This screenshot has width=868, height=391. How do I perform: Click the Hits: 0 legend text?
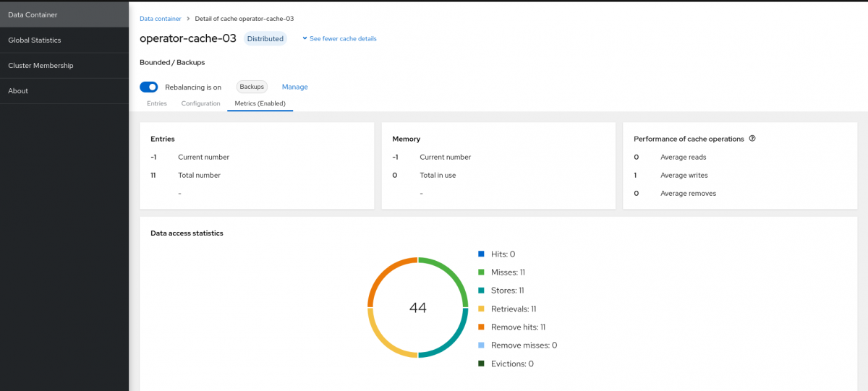(x=503, y=254)
